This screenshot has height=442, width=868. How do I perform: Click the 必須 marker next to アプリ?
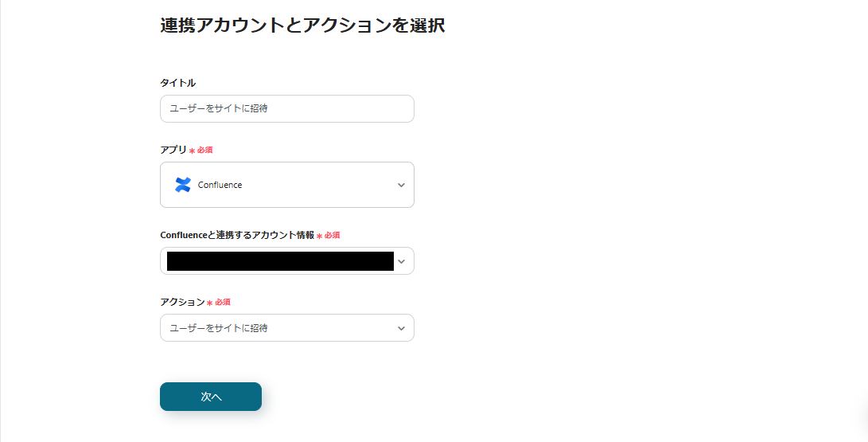tap(204, 150)
